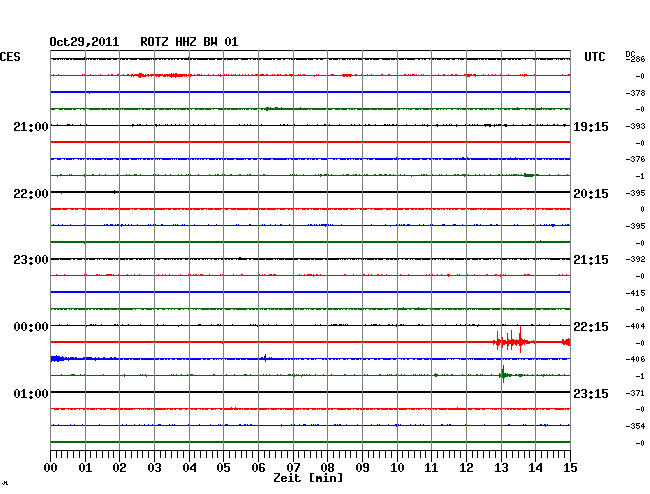This screenshot has width=650, height=494.
Task: Click minute tick label "10" on Zeit axis
Action: (x=397, y=468)
